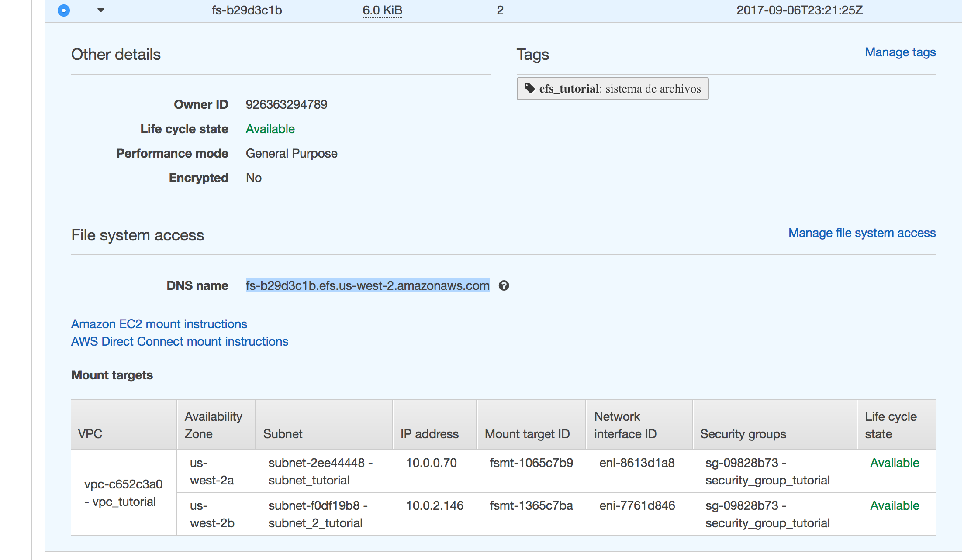The width and height of the screenshot is (971, 560).
Task: Open AWS Direct Connect mount instructions
Action: click(x=180, y=341)
